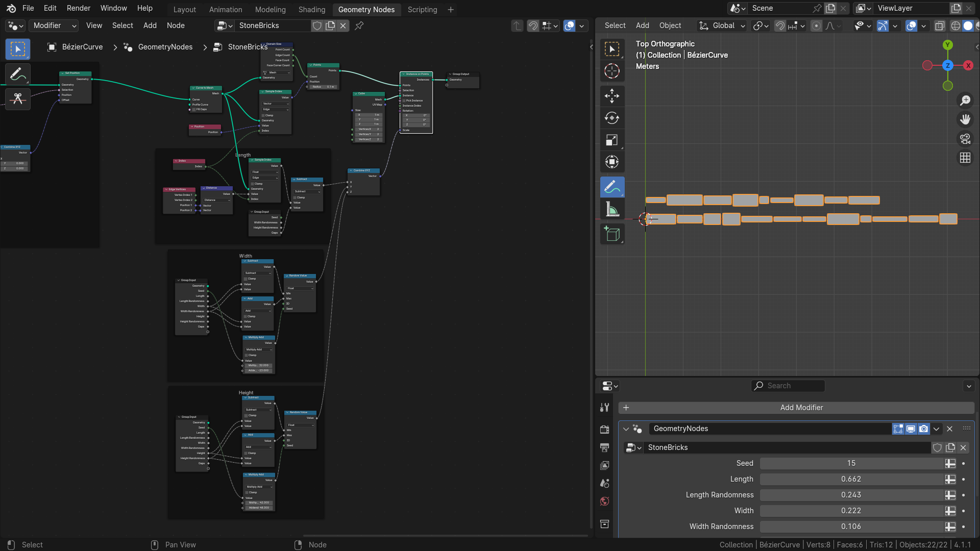Pin the StoneBricks node tree
Image resolution: width=980 pixels, height=551 pixels.
(359, 26)
